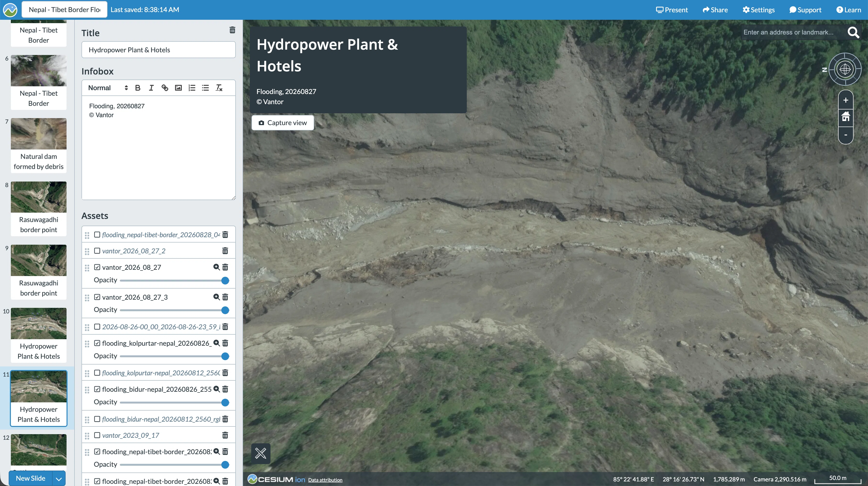Remove the vantor_2023_09_17 asset
868x486 pixels.
(225, 435)
